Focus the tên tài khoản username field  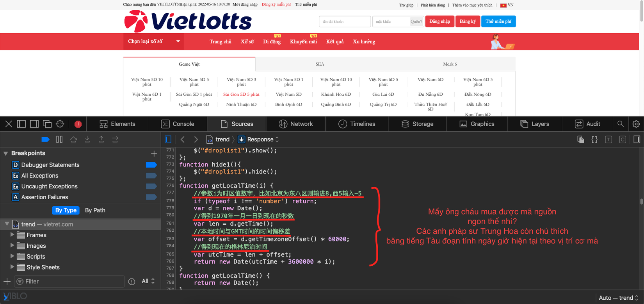(345, 21)
